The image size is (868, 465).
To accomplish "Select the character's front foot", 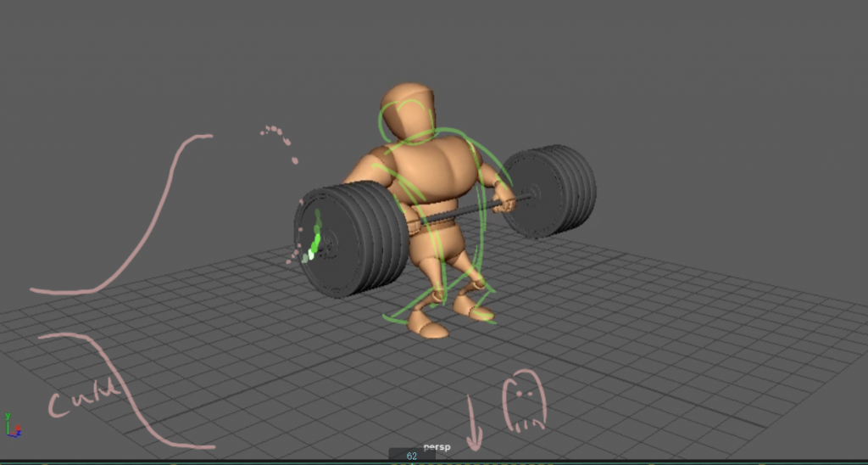I will click(428, 325).
